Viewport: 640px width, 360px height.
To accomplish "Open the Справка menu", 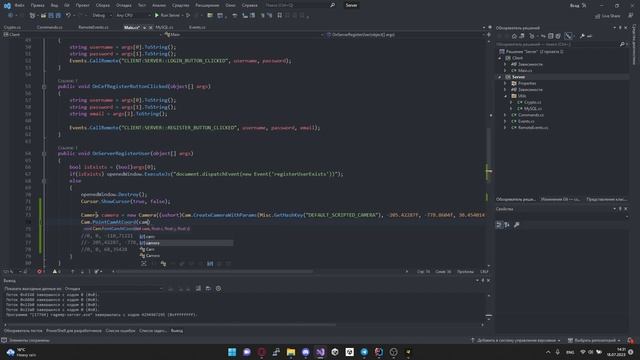I will pyautogui.click(x=249, y=5).
